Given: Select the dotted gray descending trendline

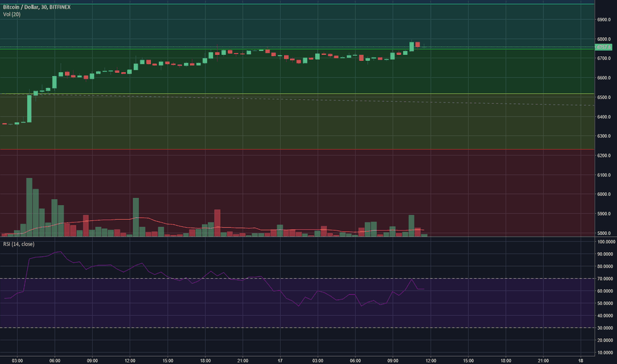Looking at the screenshot, I should pos(297,100).
